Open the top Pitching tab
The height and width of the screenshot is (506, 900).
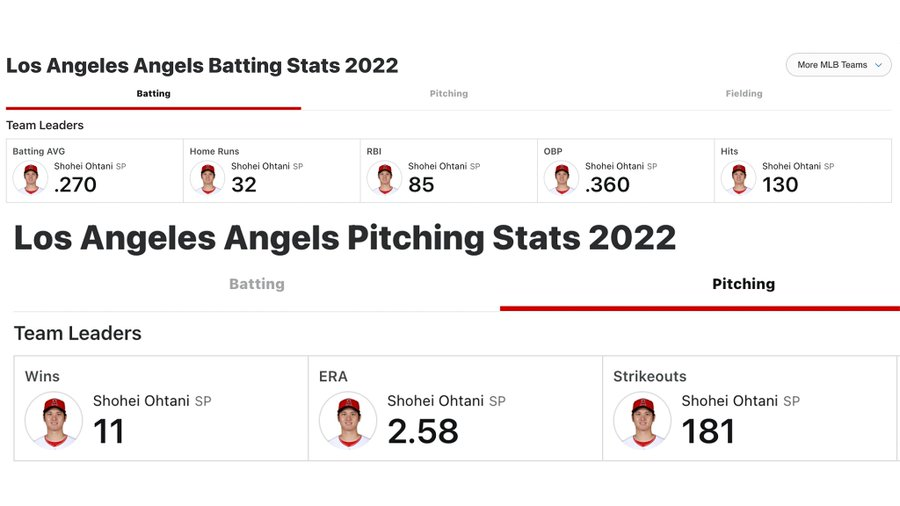pyautogui.click(x=448, y=94)
